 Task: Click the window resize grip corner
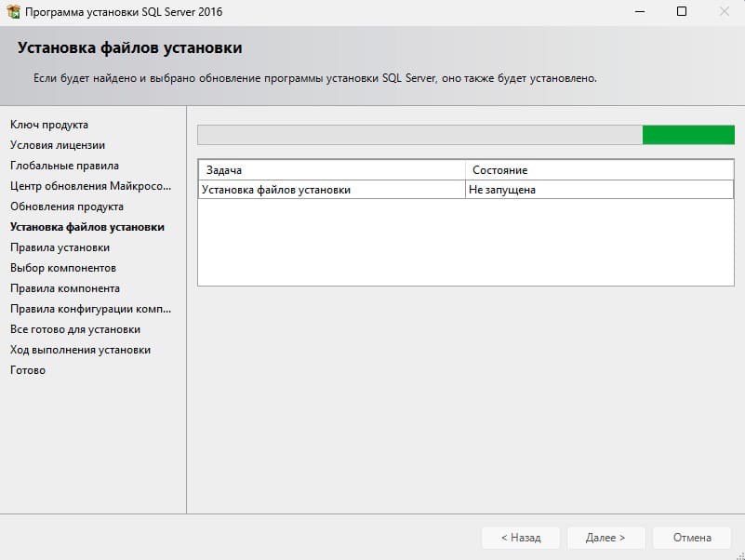740,555
